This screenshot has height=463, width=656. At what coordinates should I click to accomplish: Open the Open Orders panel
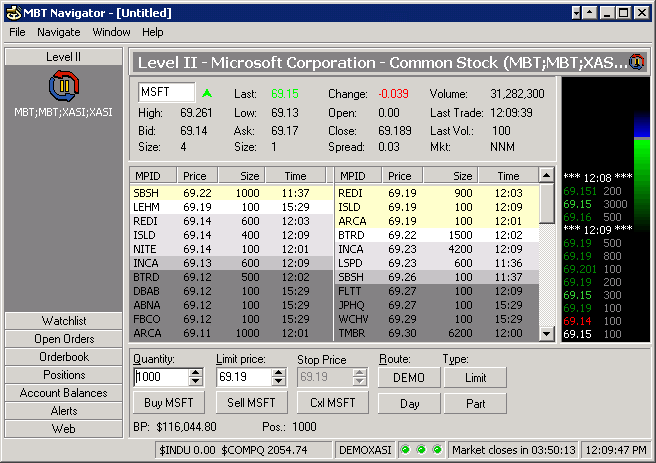pyautogui.click(x=64, y=339)
